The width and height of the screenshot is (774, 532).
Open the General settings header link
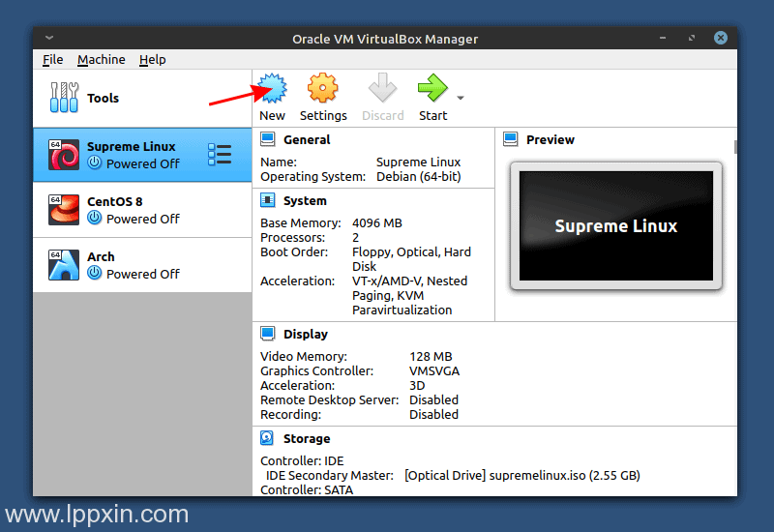pyautogui.click(x=307, y=139)
